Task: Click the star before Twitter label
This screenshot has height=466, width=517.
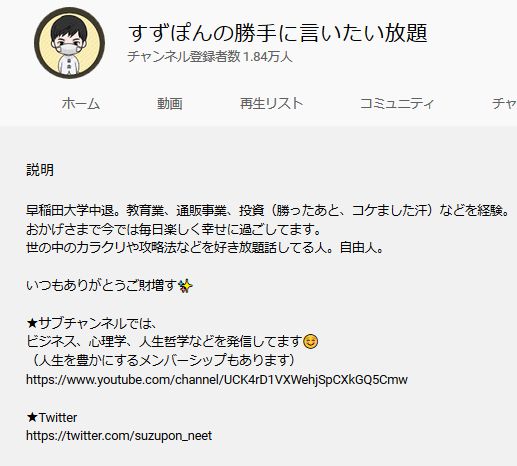Action: [32, 417]
